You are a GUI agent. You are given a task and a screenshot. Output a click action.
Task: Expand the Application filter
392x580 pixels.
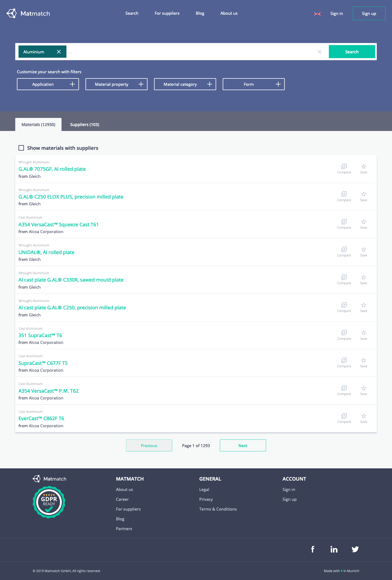point(48,84)
